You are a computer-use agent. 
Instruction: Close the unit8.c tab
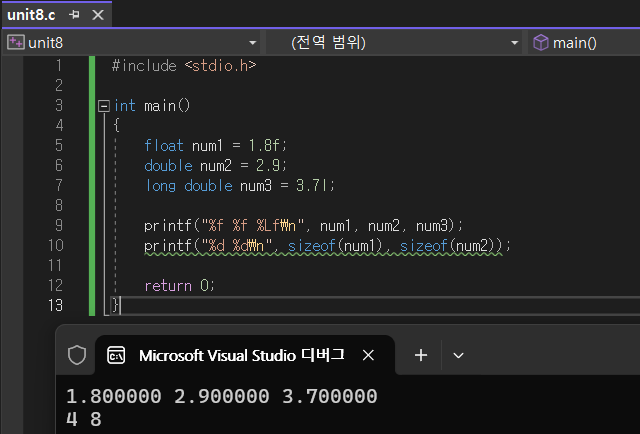tap(98, 15)
